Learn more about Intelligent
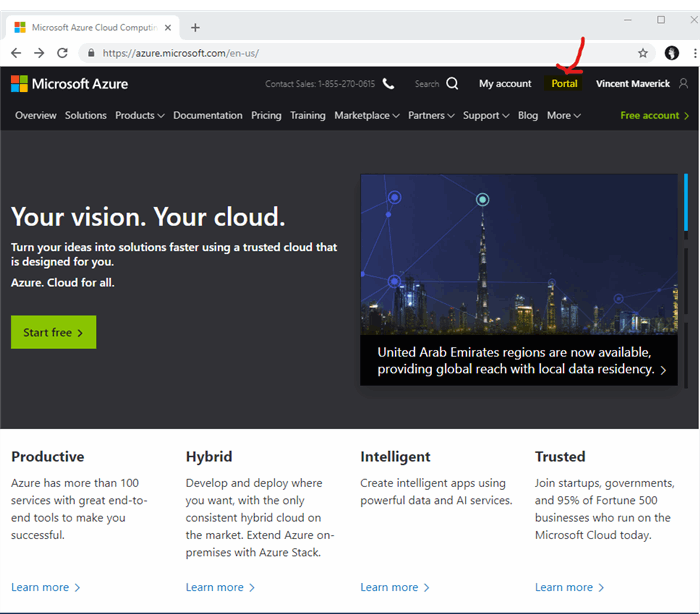The height and width of the screenshot is (614, 700). [x=395, y=587]
